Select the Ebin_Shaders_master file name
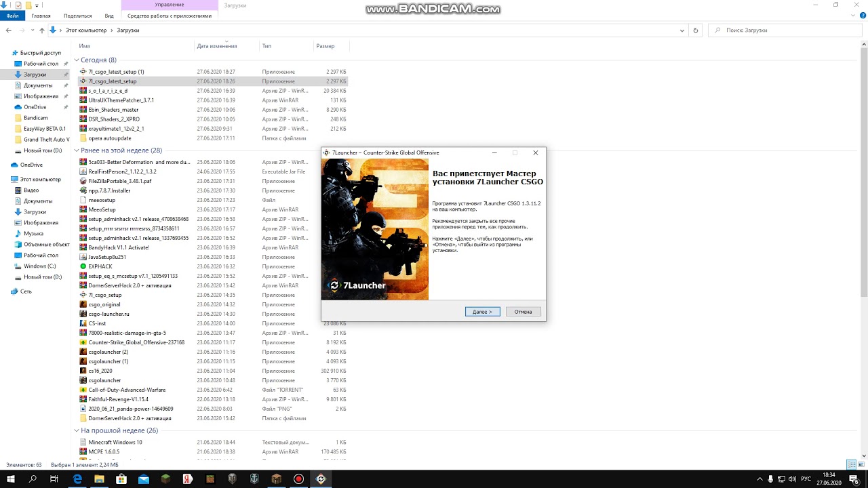 [x=113, y=110]
